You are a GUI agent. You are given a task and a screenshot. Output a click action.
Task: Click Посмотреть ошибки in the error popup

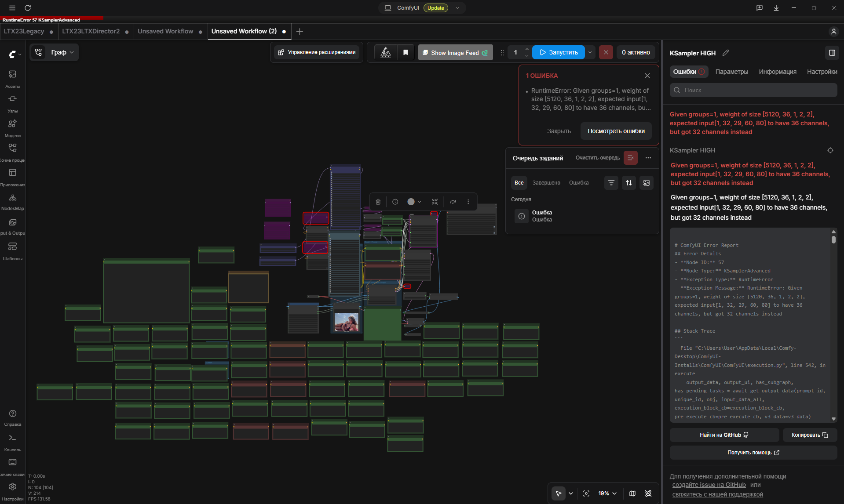616,131
